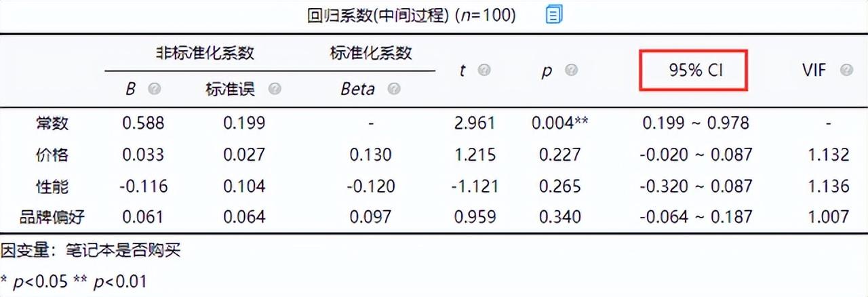
Task: Click the help icon next to p
Action: click(571, 70)
